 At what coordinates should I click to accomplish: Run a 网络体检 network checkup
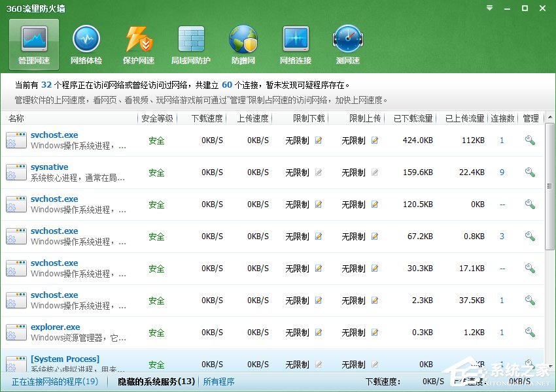tap(86, 44)
